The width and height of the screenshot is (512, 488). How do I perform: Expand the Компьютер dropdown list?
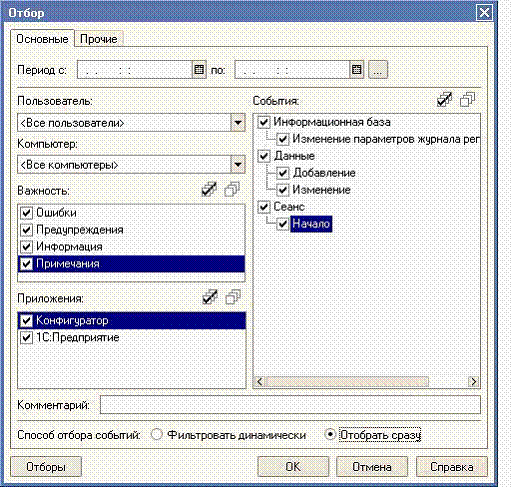238,165
